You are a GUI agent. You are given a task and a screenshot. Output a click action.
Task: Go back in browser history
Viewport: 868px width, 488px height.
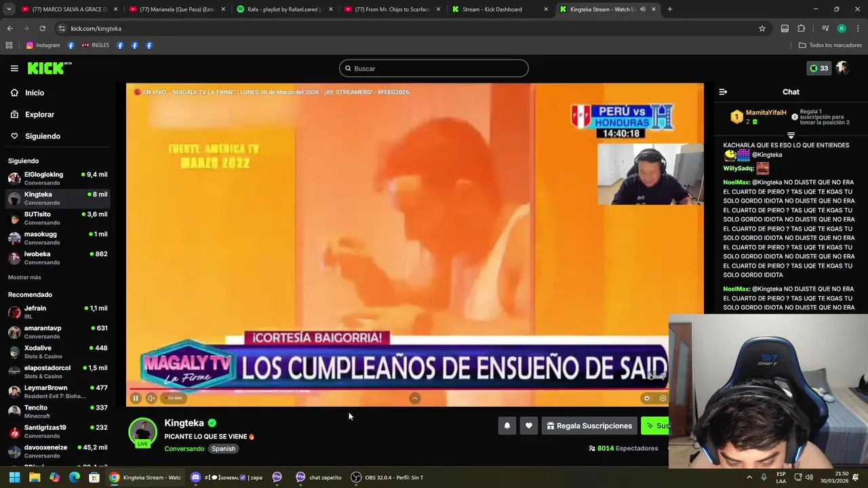[9, 28]
